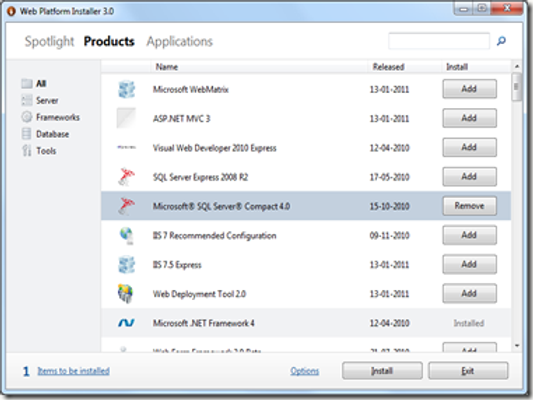This screenshot has height=400, width=533.
Task: Select the Tools category icon
Action: pos(27,151)
